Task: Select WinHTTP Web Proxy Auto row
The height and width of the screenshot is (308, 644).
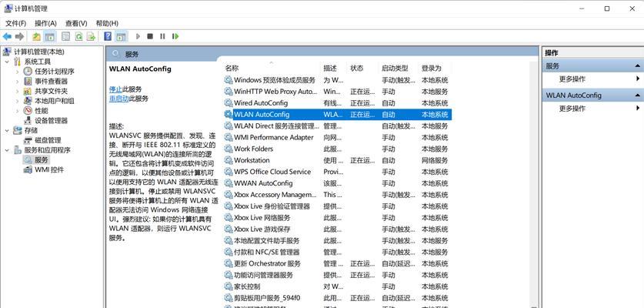Action: (338, 92)
